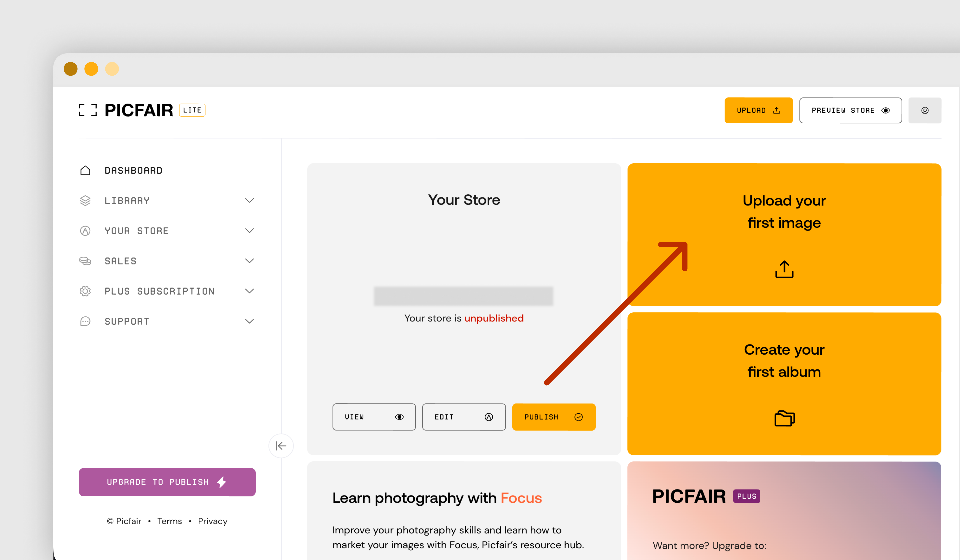Screen dimensions: 960x560
Task: Open the Privacy link
Action: point(213,521)
